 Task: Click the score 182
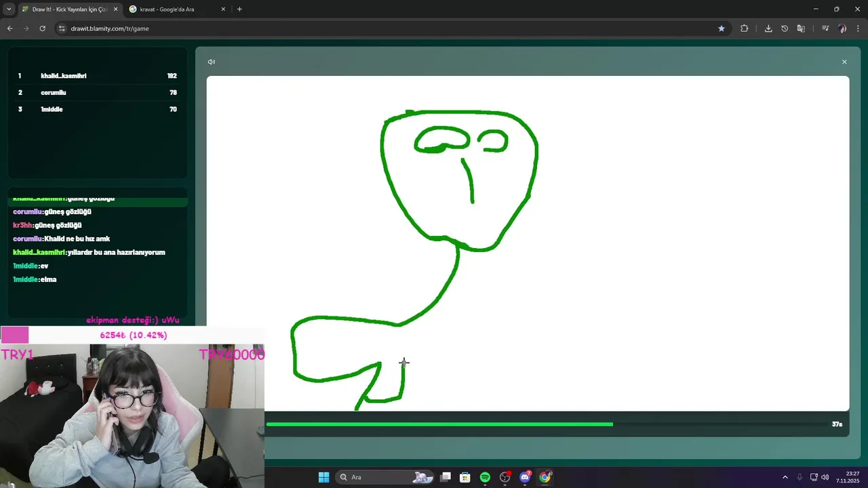pyautogui.click(x=172, y=76)
